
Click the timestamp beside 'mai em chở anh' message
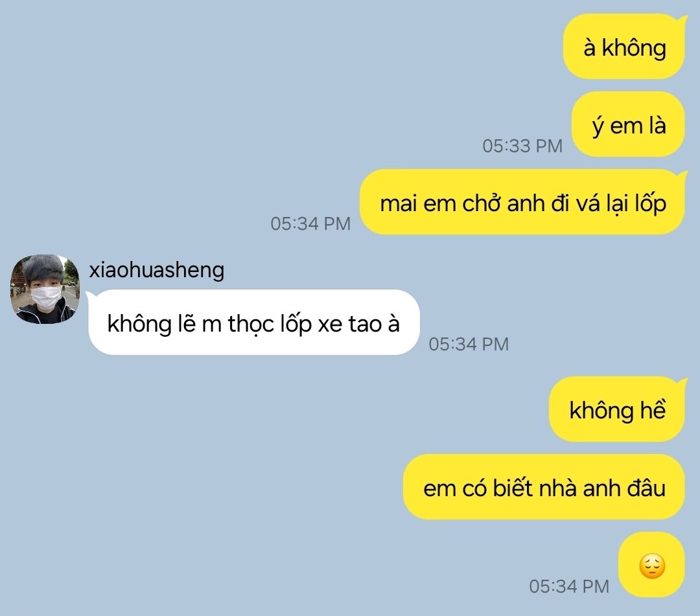point(310,224)
